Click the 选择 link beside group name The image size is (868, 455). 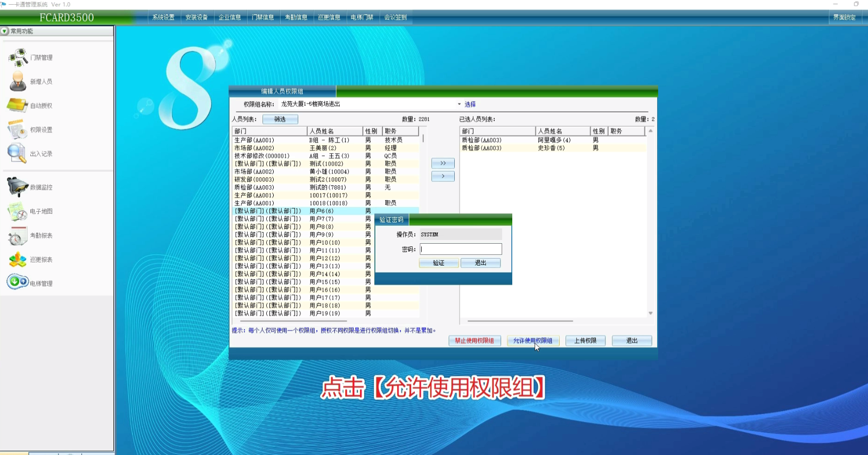click(x=470, y=104)
